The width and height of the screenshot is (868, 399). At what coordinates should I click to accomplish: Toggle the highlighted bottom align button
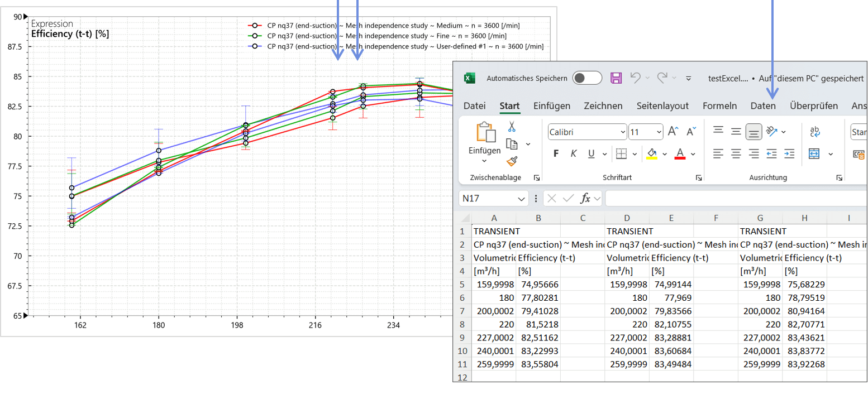point(754,132)
